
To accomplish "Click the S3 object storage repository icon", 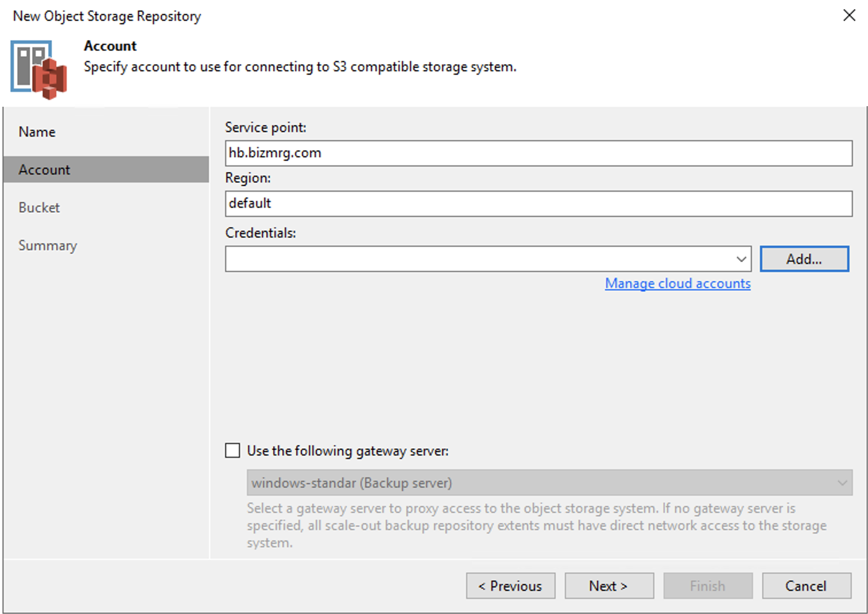I will pyautogui.click(x=38, y=69).
